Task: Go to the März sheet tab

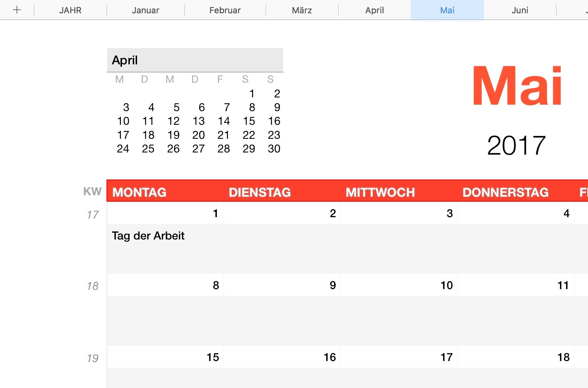Action: (302, 10)
